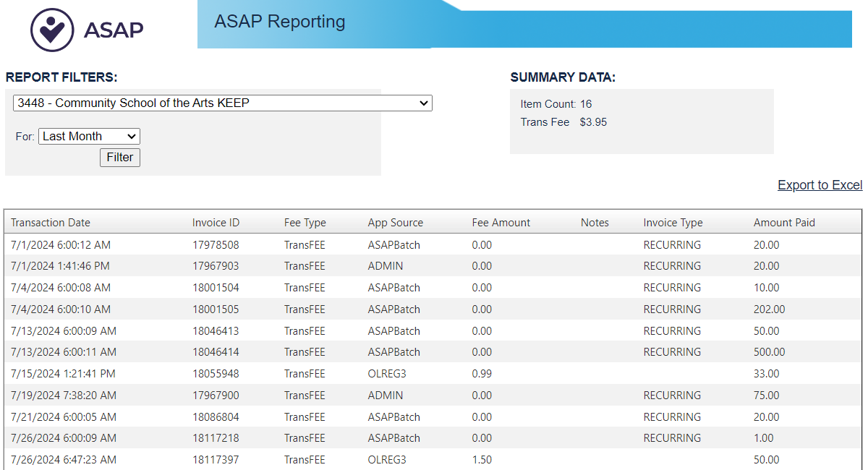Click ADMIN app source for invoice 17967903

click(386, 266)
